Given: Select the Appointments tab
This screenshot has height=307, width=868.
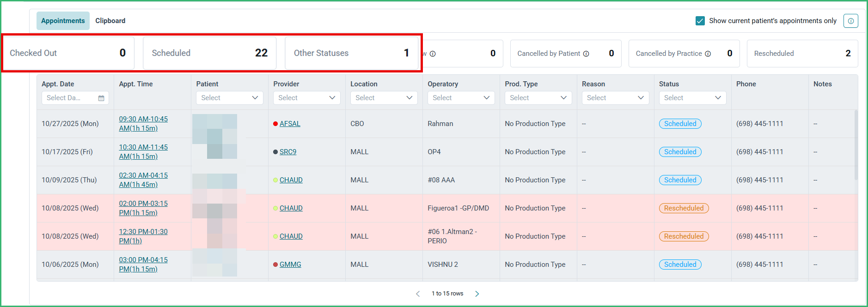Looking at the screenshot, I should [63, 21].
